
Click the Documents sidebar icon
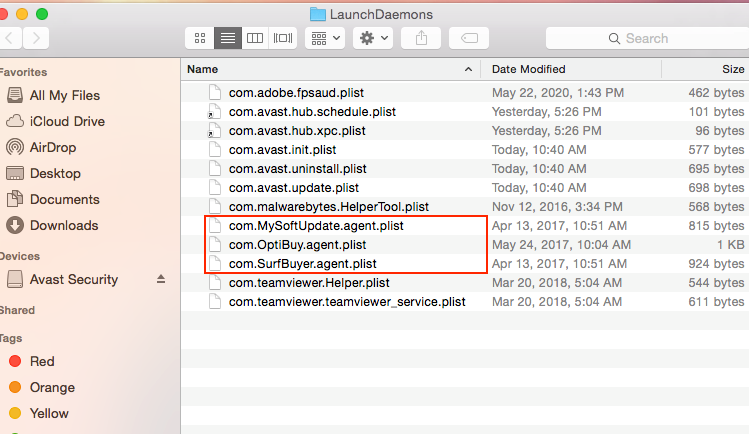pyautogui.click(x=15, y=199)
